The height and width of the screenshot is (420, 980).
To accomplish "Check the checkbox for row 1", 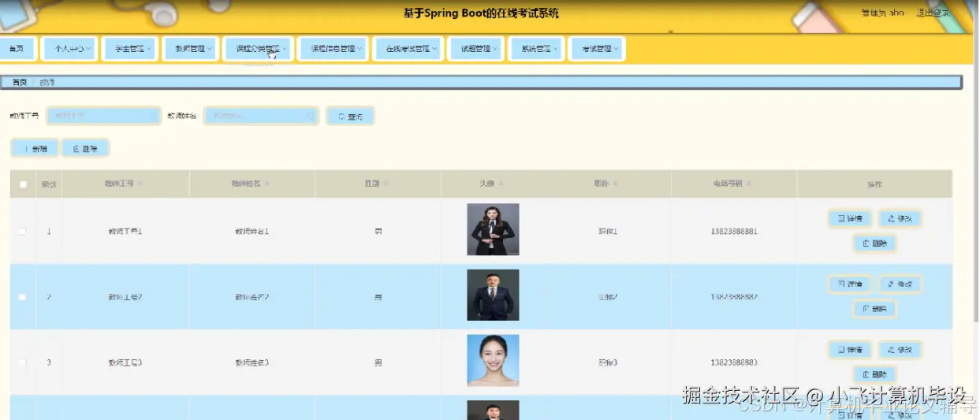I will [23, 231].
